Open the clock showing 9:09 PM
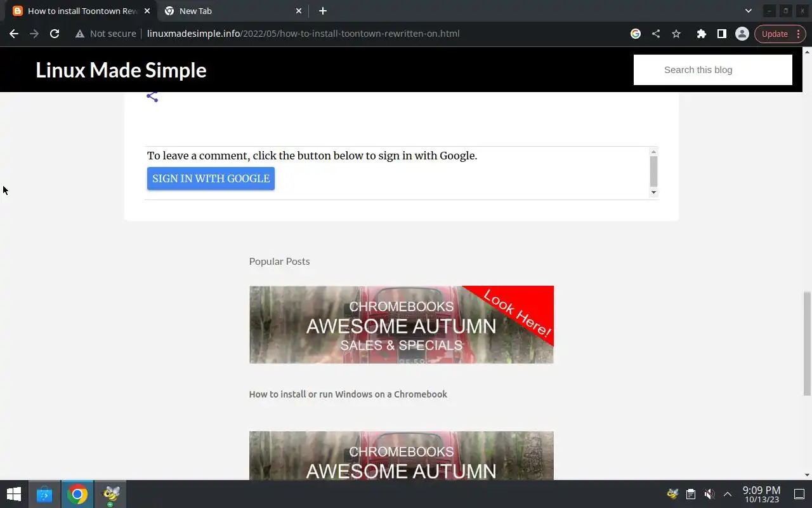 (x=761, y=494)
